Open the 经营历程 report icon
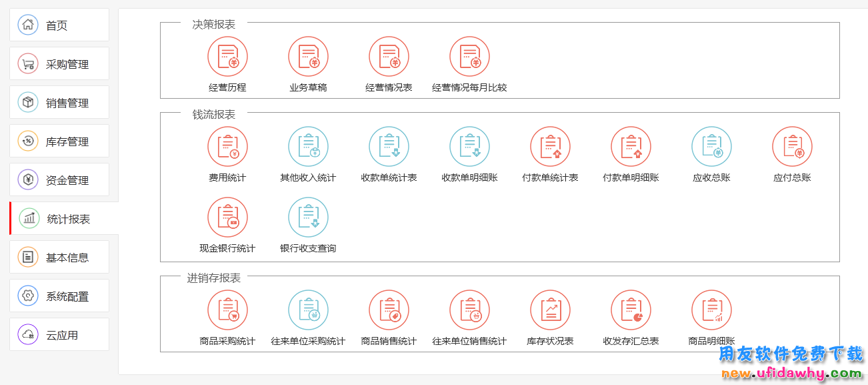This screenshot has height=385, width=868. tap(227, 57)
